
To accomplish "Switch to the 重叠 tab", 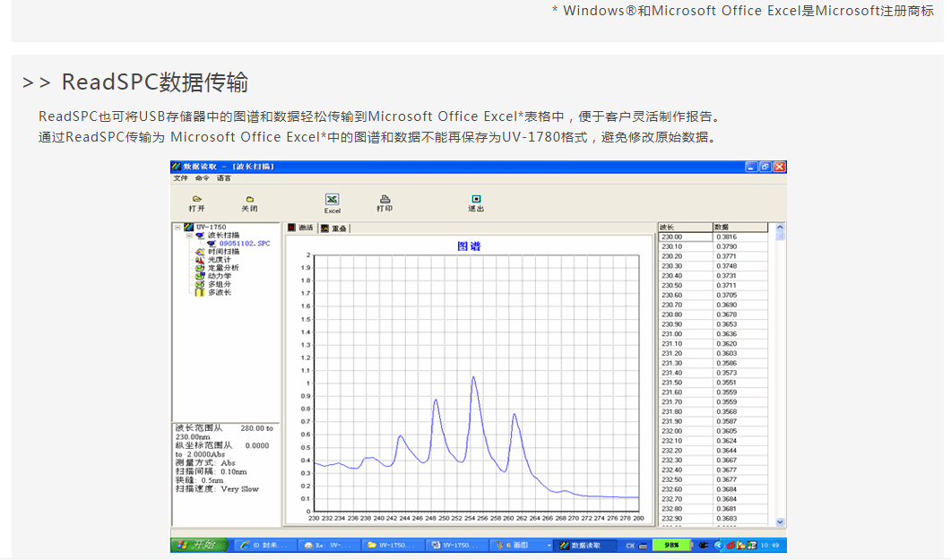I will (334, 228).
